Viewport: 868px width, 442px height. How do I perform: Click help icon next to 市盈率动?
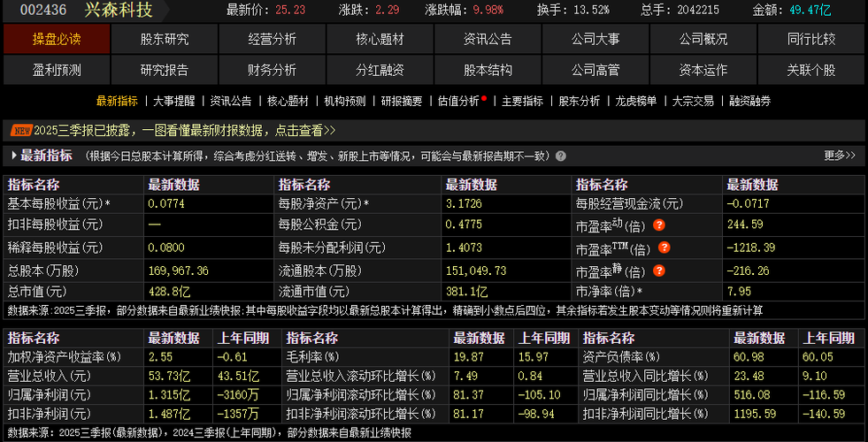coord(659,225)
